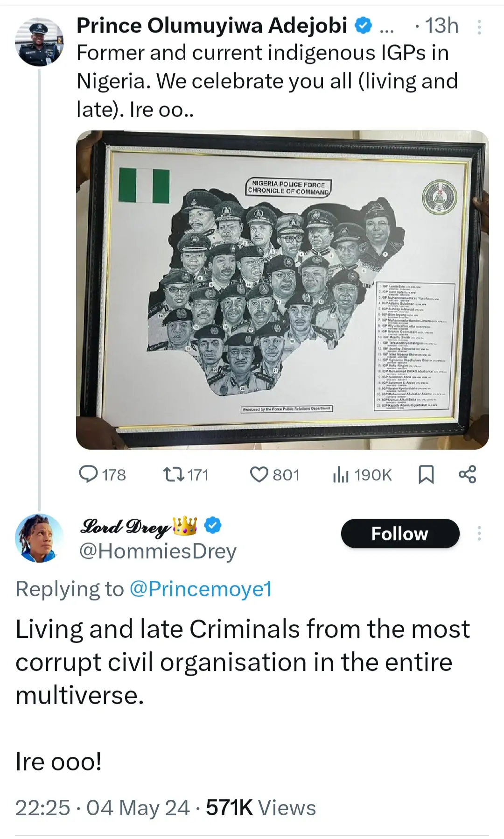The height and width of the screenshot is (839, 504).
Task: Tap the 22:25 · 04 May 24 timestamp
Action: 102,808
